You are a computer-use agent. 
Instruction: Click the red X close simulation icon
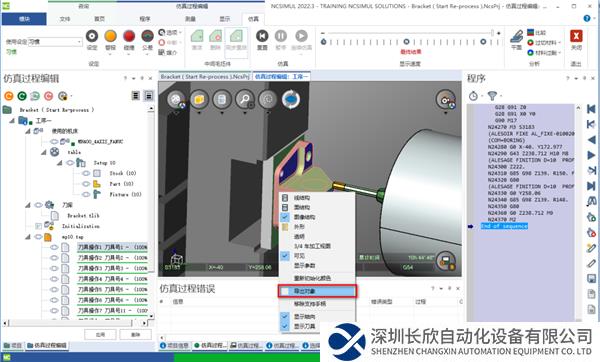[x=576, y=36]
